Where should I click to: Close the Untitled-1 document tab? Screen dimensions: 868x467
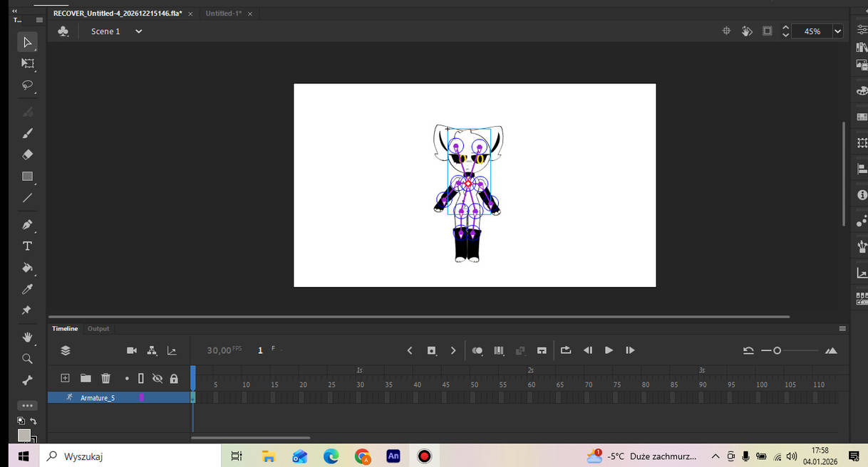tap(250, 14)
